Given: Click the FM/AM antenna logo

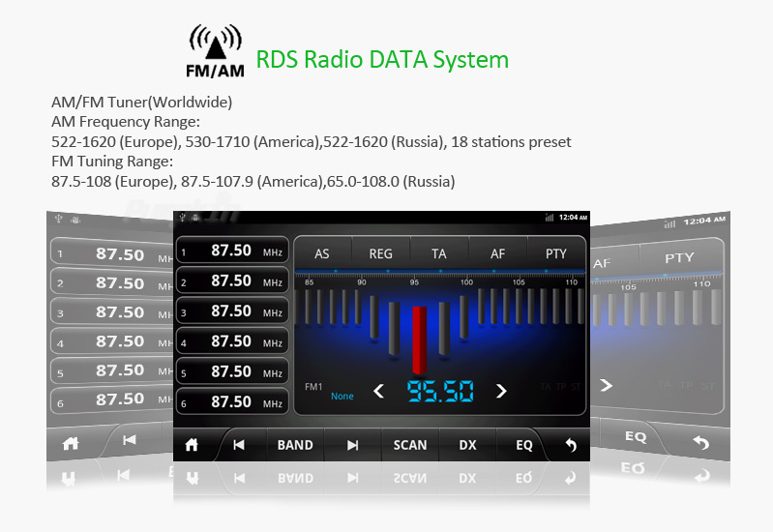Looking at the screenshot, I should [215, 51].
